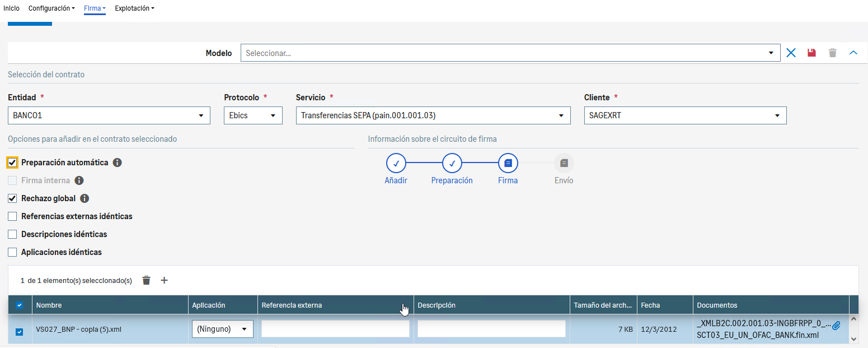Screen dimensions: 868x348
Task: Collapse the panel with the chevron-up icon
Action: point(853,53)
